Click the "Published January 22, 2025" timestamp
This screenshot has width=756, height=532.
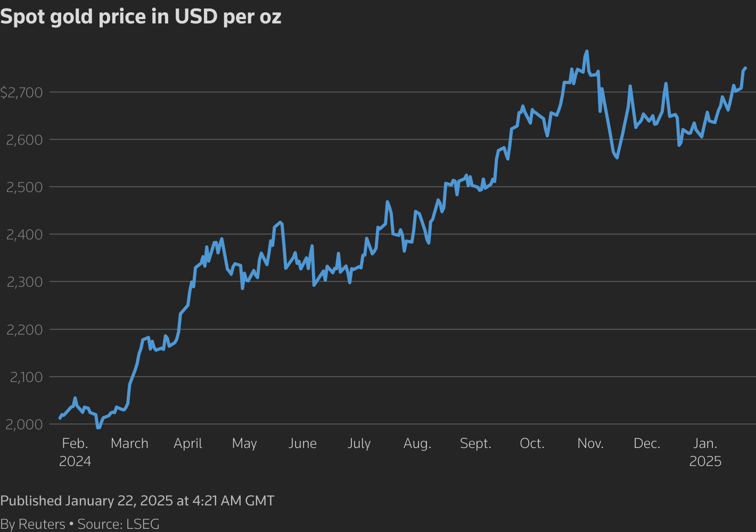click(137, 501)
